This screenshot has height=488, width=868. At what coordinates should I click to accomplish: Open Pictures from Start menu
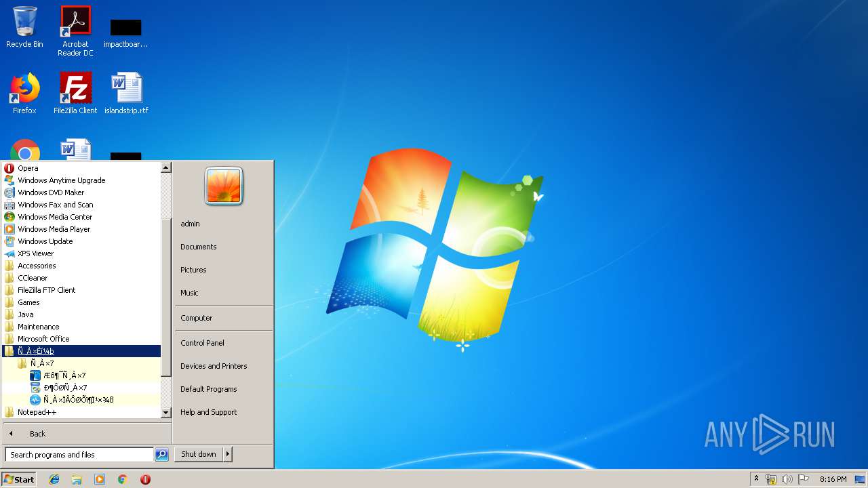[223, 270]
